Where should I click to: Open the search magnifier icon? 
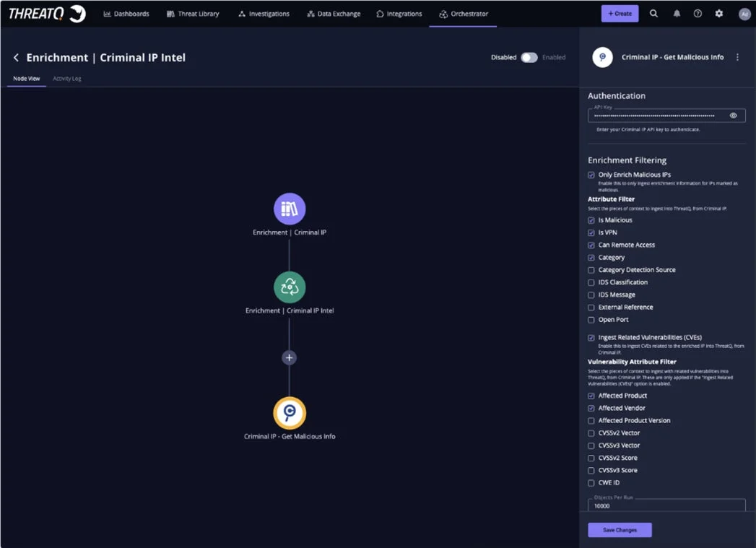tap(653, 14)
